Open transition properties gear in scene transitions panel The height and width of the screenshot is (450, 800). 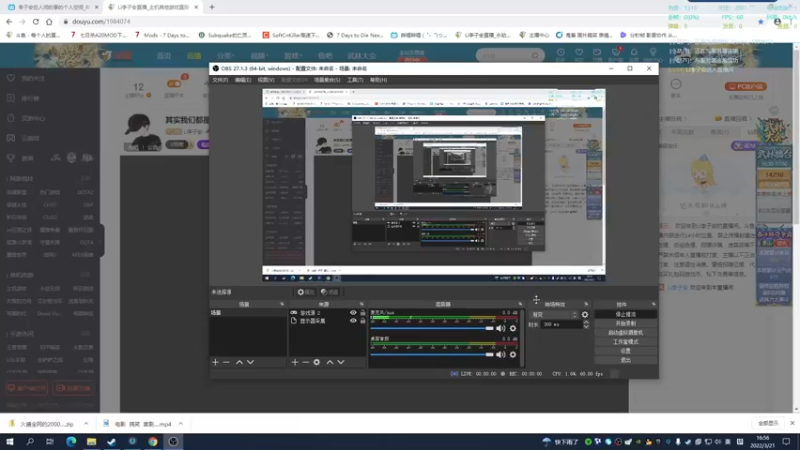[585, 315]
